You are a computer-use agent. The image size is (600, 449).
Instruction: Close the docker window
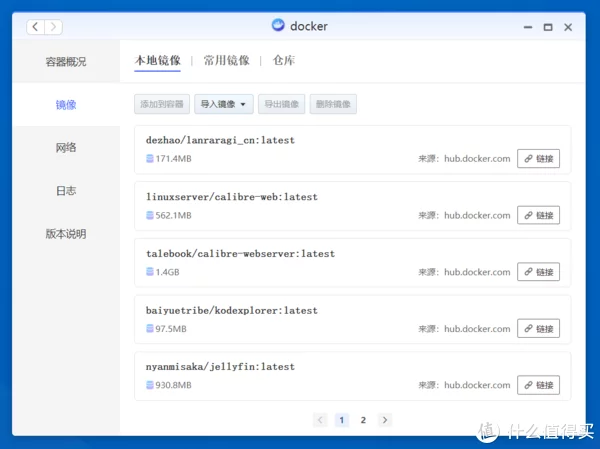[568, 27]
